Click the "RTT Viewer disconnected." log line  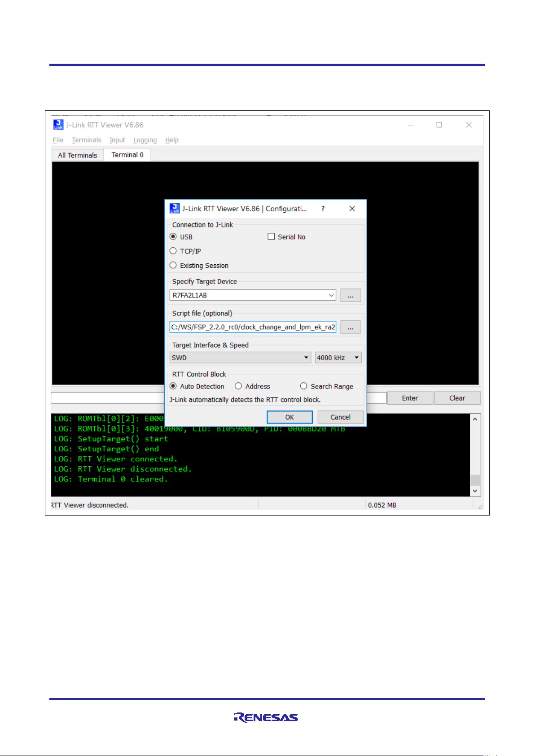click(x=123, y=469)
